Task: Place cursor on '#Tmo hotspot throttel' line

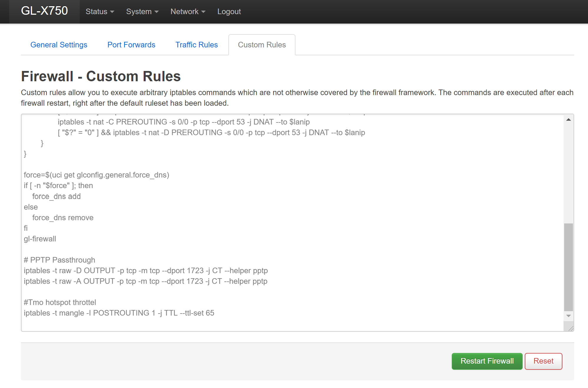Action: click(60, 302)
